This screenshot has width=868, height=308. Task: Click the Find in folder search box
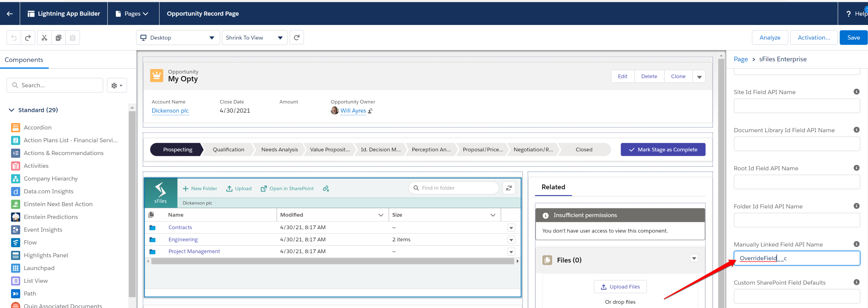point(454,188)
